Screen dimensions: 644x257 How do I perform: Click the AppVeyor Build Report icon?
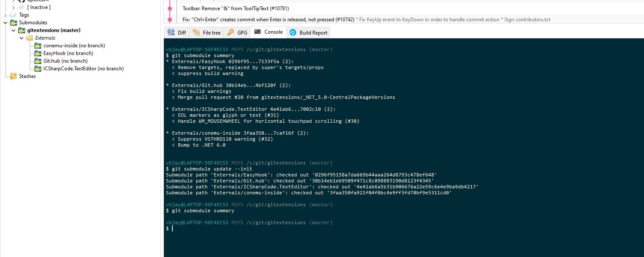[293, 32]
